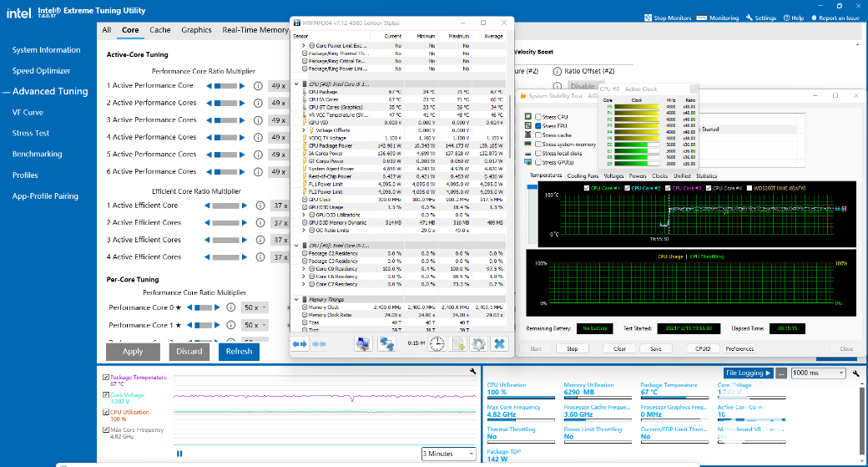Image resolution: width=868 pixels, height=467 pixels.
Task: Expand Core Power Limit Exceeded row in HWiNFO
Action: click(303, 45)
